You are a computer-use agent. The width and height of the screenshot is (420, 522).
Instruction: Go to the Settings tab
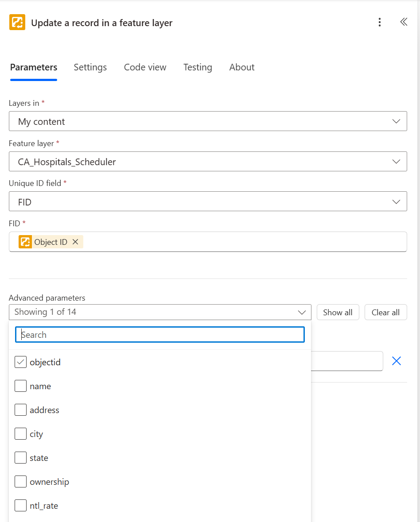click(x=90, y=67)
